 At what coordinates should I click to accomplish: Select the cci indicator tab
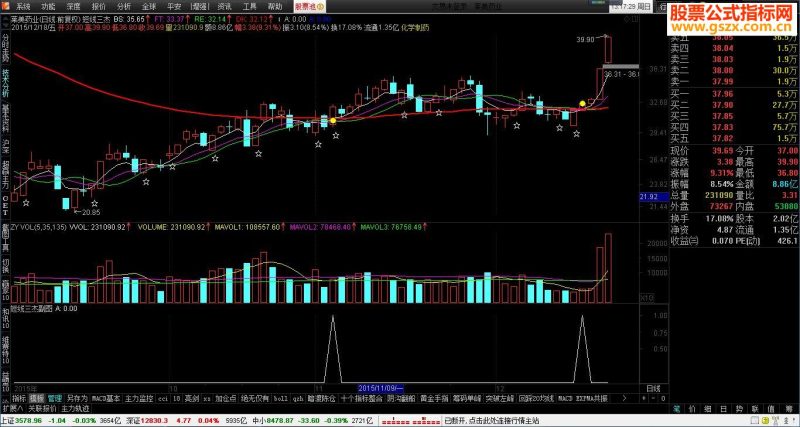coord(163,398)
